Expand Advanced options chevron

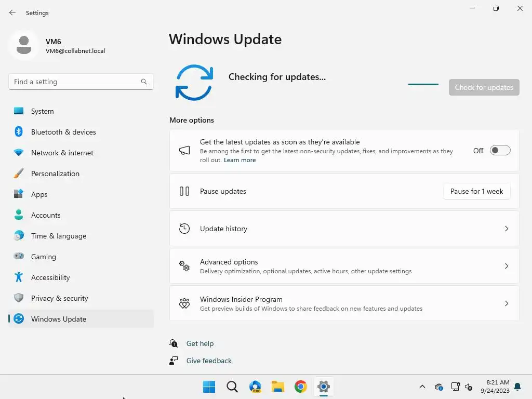coord(507,266)
